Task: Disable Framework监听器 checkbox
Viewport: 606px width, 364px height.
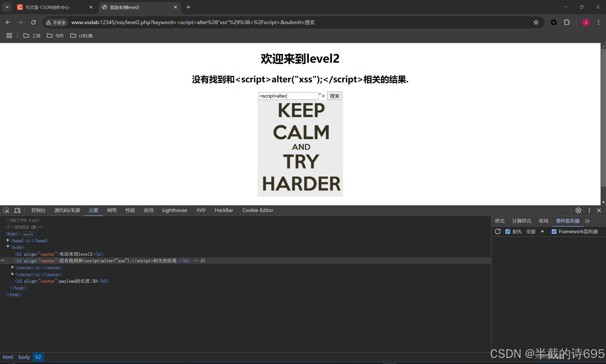Action: click(x=554, y=231)
